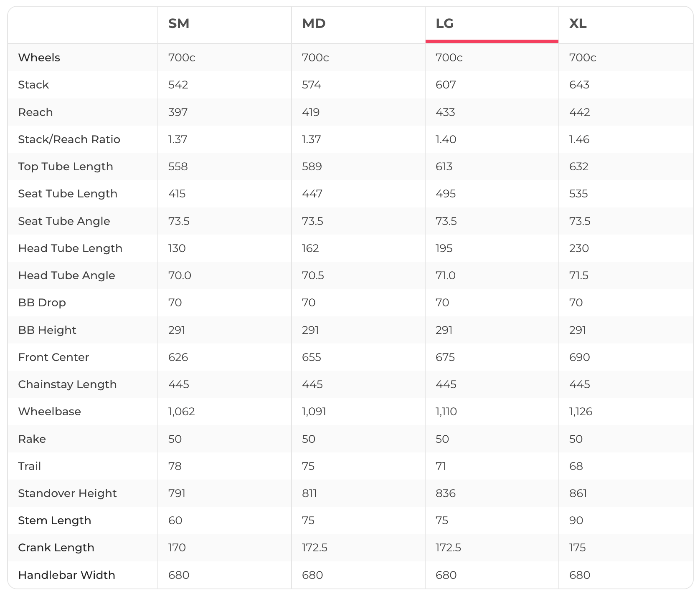Click the Reach row label

coord(36,112)
